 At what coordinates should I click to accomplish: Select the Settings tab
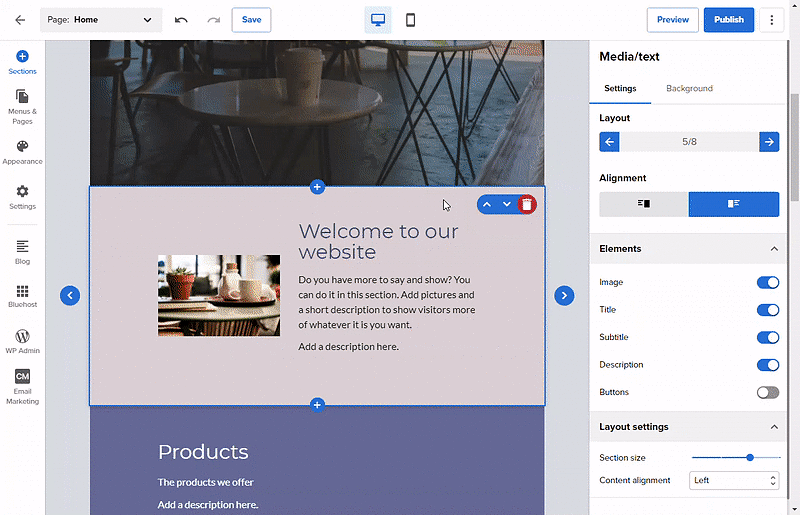tap(620, 88)
